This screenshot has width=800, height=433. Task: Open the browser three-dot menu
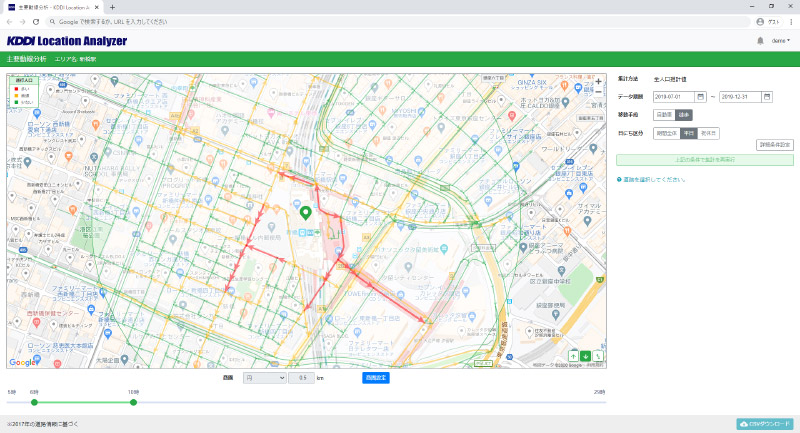click(791, 22)
